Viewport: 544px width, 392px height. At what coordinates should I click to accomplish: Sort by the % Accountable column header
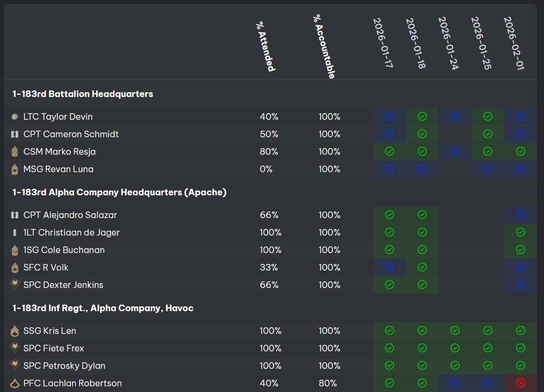point(324,46)
